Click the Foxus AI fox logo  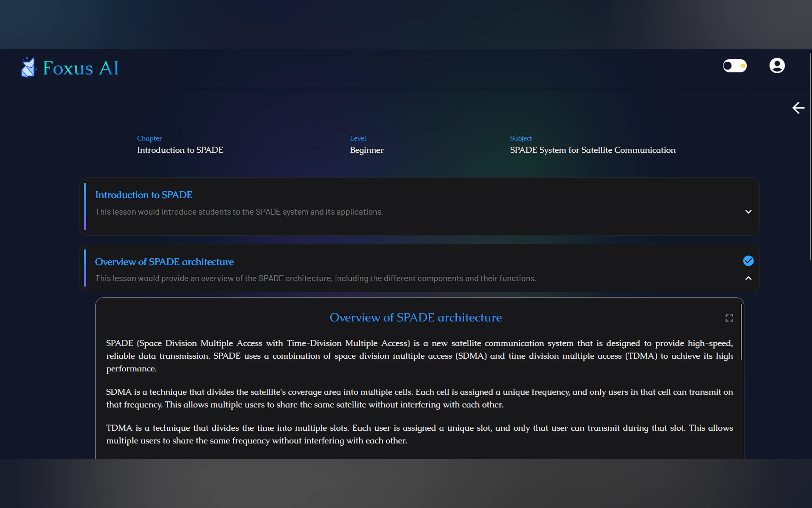[28, 67]
